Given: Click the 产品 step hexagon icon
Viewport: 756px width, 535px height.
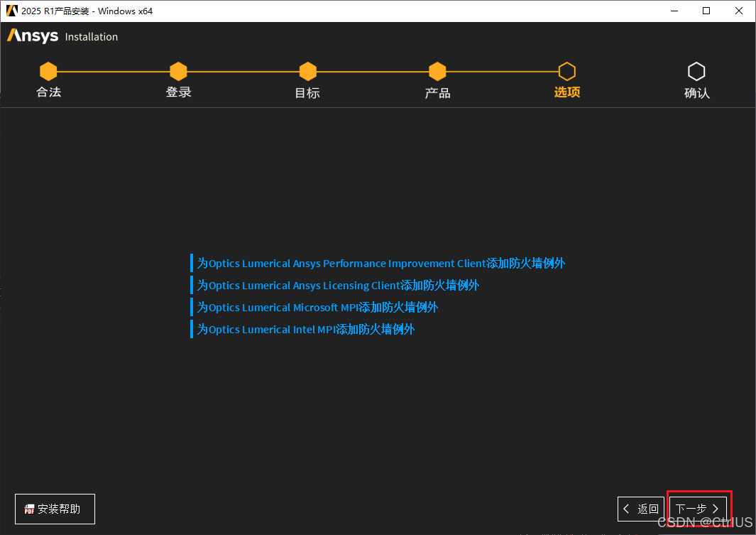Looking at the screenshot, I should (437, 71).
